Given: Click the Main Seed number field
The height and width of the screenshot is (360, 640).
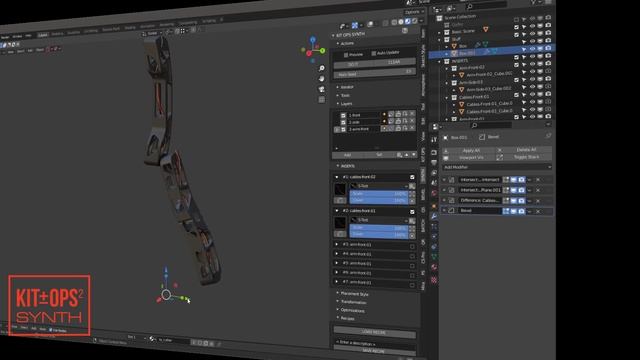Looking at the screenshot, I should 374,73.
